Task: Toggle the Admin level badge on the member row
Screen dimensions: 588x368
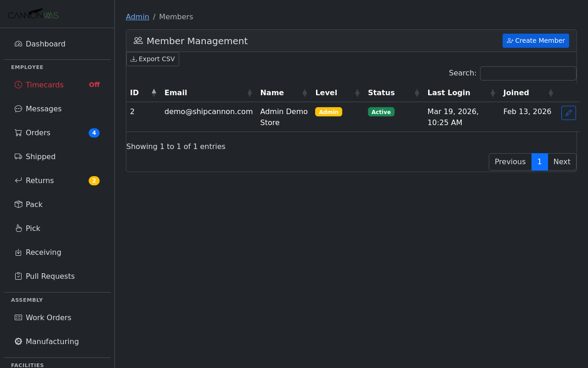Action: [328, 111]
